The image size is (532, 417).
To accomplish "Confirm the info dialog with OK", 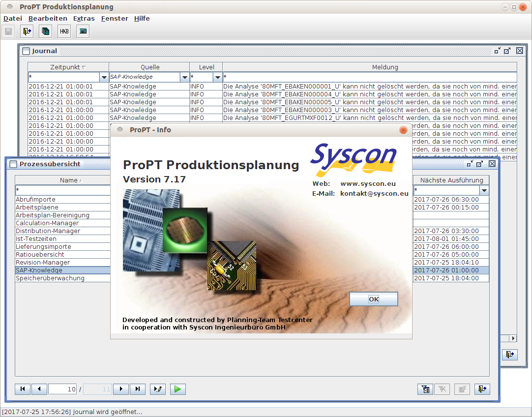I will (374, 299).
